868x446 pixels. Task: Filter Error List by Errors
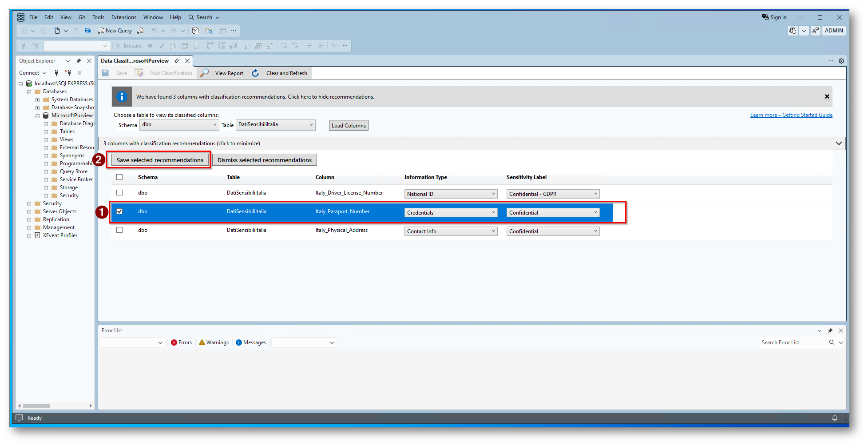coord(182,342)
